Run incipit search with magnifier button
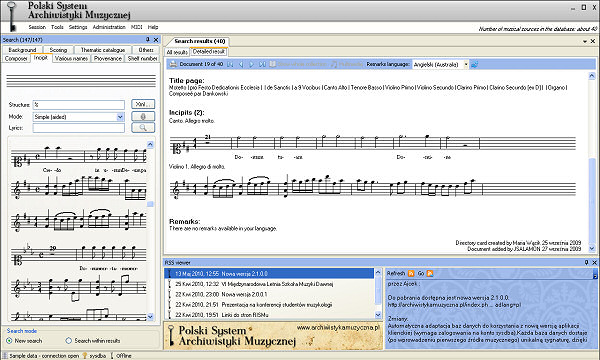This screenshot has width=600, height=360. pos(143,128)
